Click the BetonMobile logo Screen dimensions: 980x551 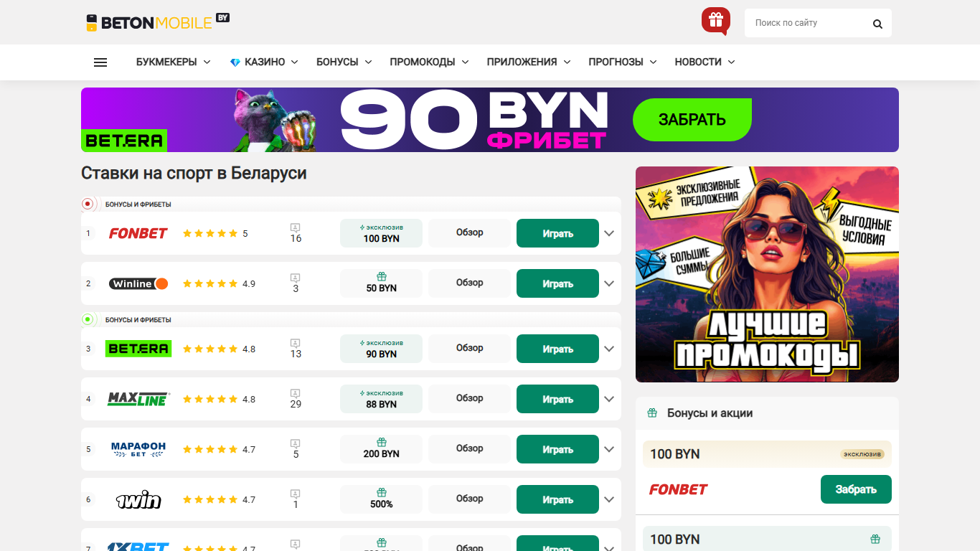point(158,22)
